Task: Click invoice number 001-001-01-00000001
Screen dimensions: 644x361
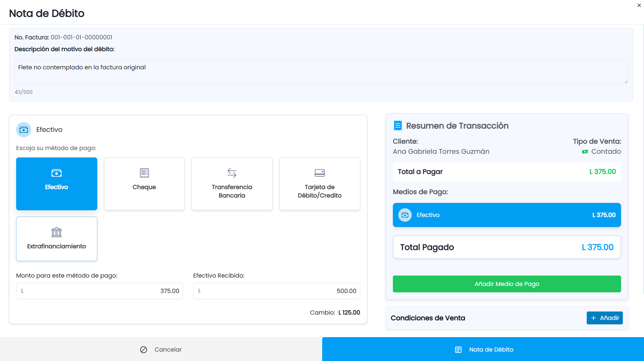Action: tap(81, 37)
